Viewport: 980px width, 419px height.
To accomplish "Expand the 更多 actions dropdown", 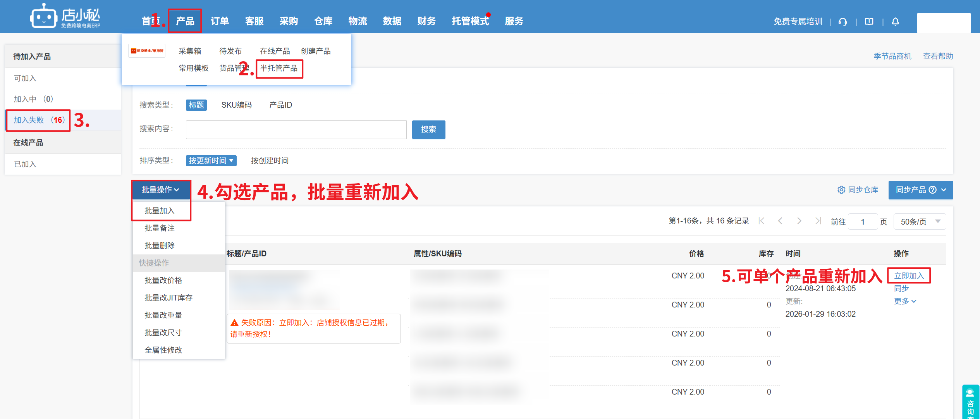I will click(x=905, y=301).
